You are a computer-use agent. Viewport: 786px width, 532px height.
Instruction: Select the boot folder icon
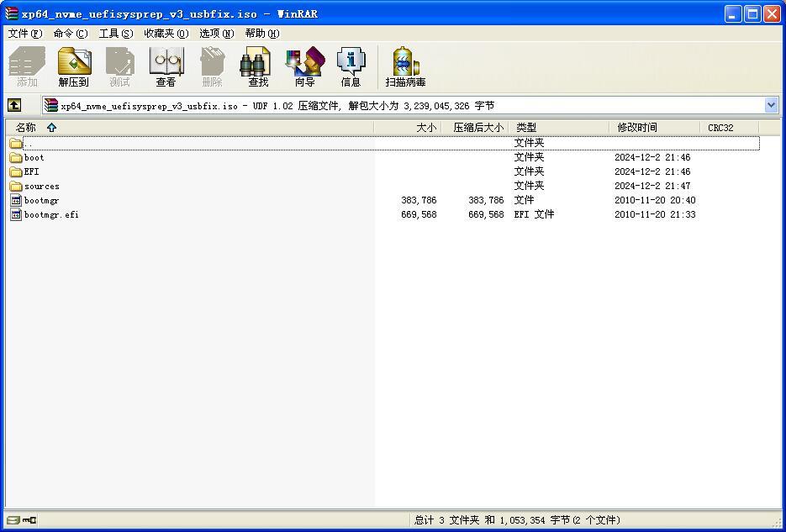tap(16, 158)
